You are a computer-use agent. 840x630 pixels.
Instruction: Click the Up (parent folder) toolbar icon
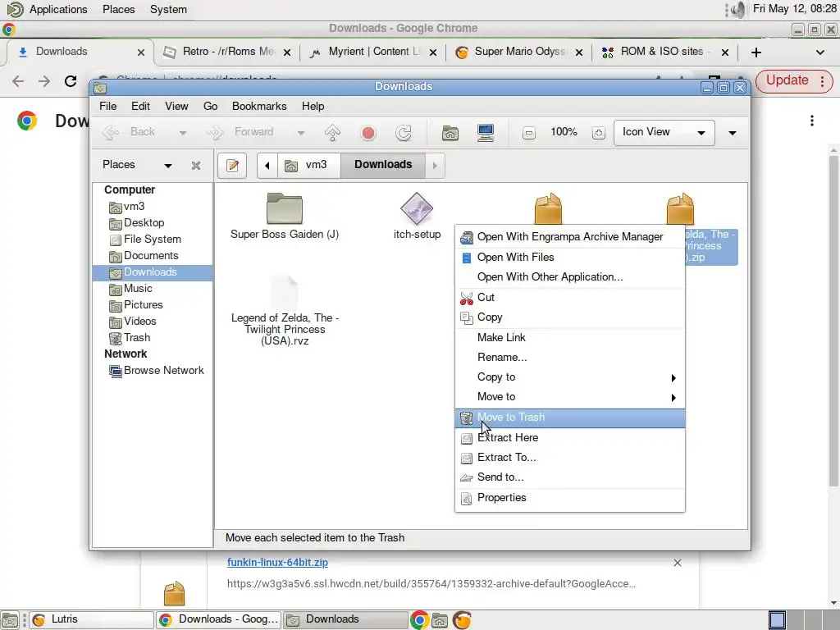[x=333, y=132]
